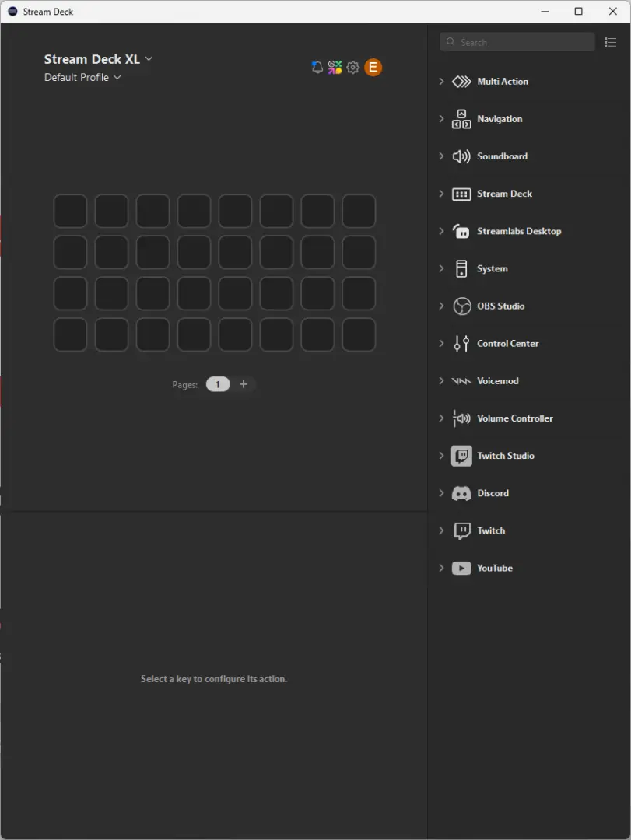
Task: Click the Voicemod logo icon
Action: click(461, 381)
